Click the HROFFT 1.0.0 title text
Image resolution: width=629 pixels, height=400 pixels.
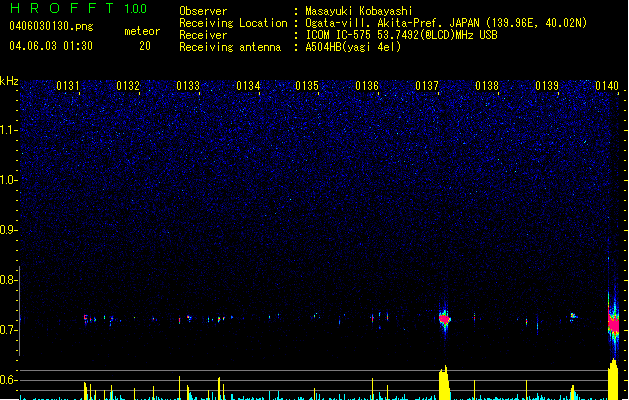coord(78,8)
